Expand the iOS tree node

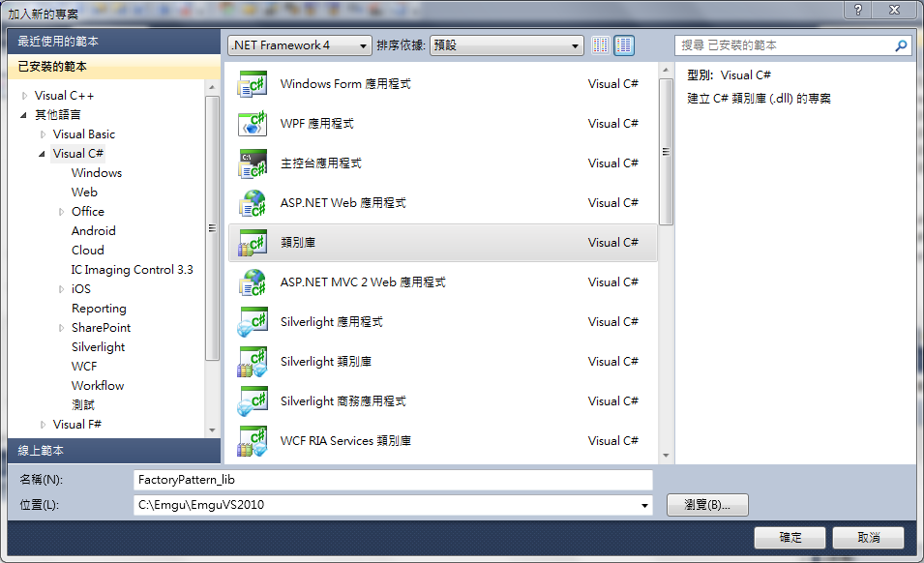point(61,289)
